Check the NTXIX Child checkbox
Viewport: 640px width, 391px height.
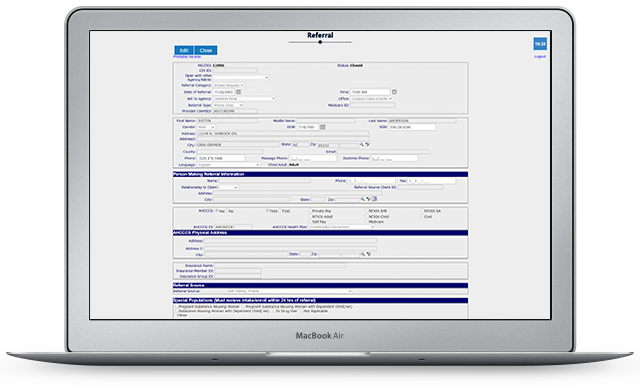(x=367, y=216)
